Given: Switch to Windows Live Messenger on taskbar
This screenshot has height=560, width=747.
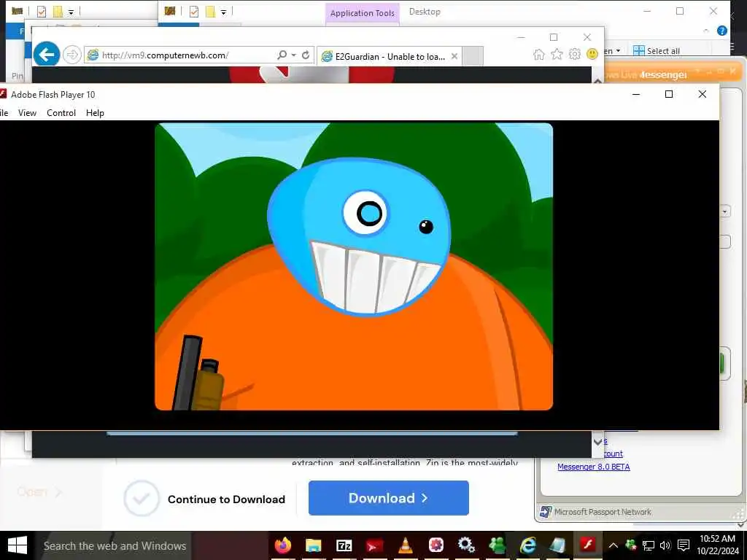Looking at the screenshot, I should (496, 545).
